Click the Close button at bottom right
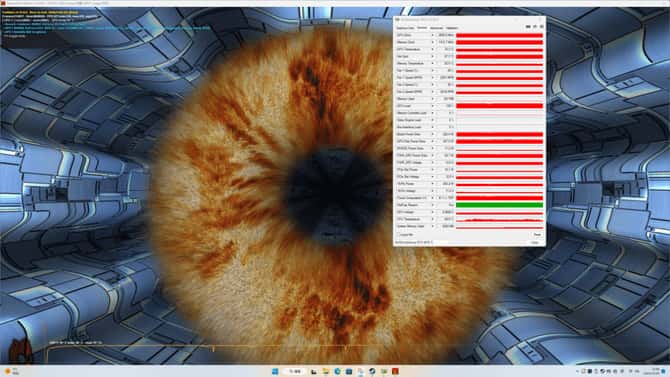This screenshot has height=377, width=670. pos(535,242)
